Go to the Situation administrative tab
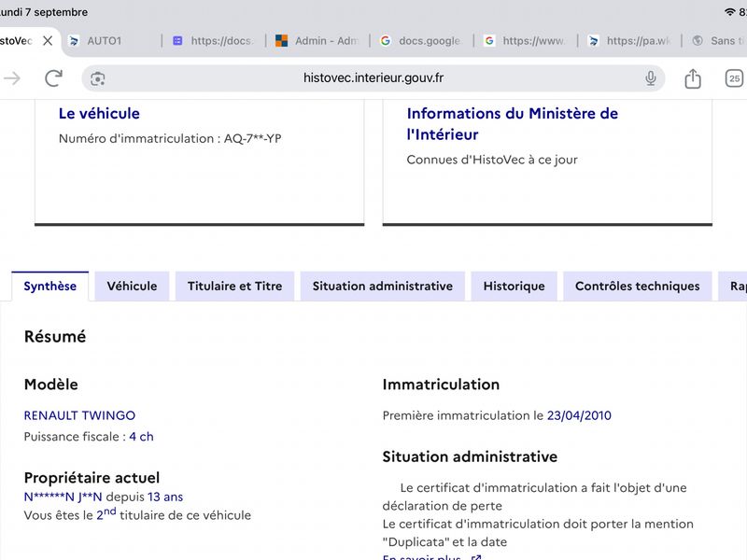The width and height of the screenshot is (747, 560). point(383,287)
